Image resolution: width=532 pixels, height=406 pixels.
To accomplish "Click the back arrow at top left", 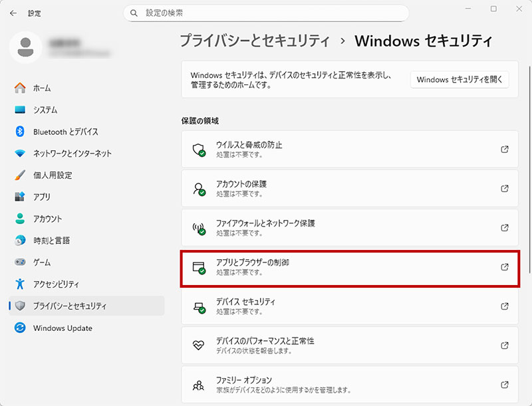I will 13,13.
